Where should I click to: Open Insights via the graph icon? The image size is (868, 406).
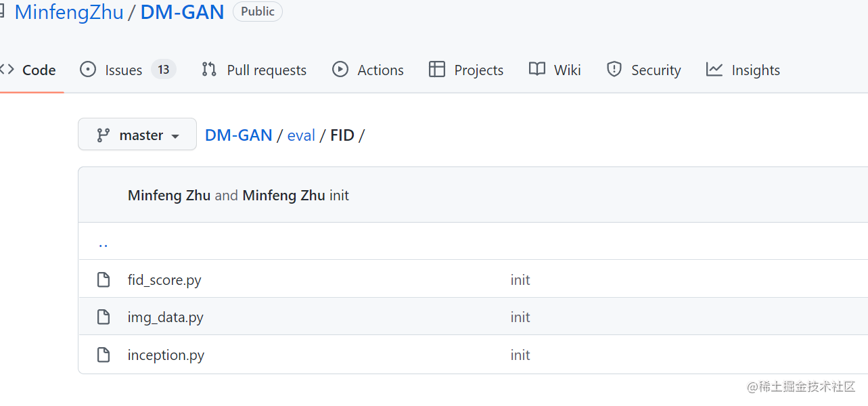tap(715, 70)
